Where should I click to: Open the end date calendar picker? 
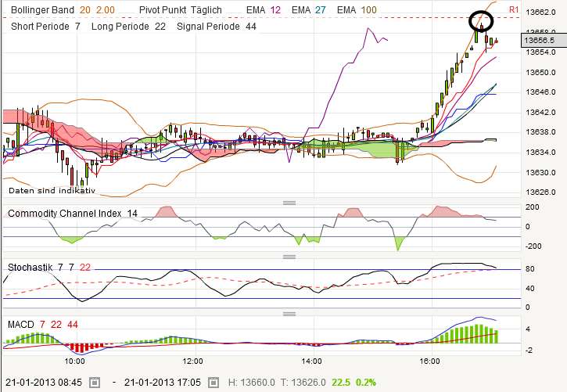[214, 383]
